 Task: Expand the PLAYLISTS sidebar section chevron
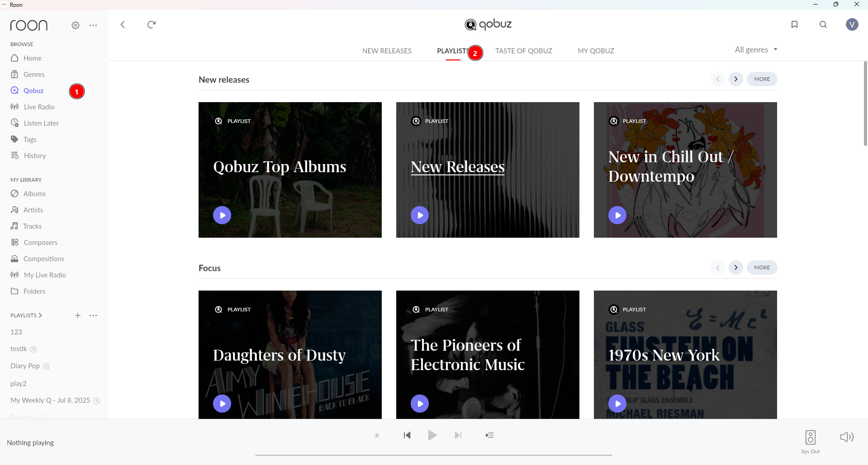40,315
